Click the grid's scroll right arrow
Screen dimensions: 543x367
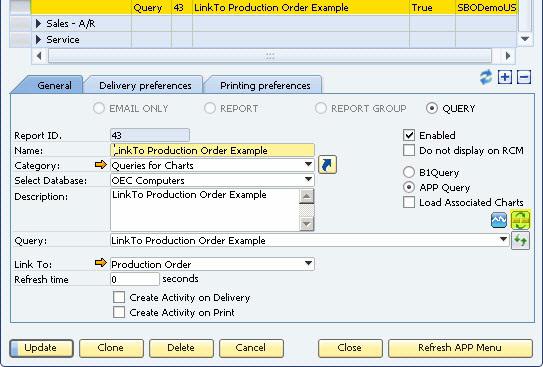508,56
